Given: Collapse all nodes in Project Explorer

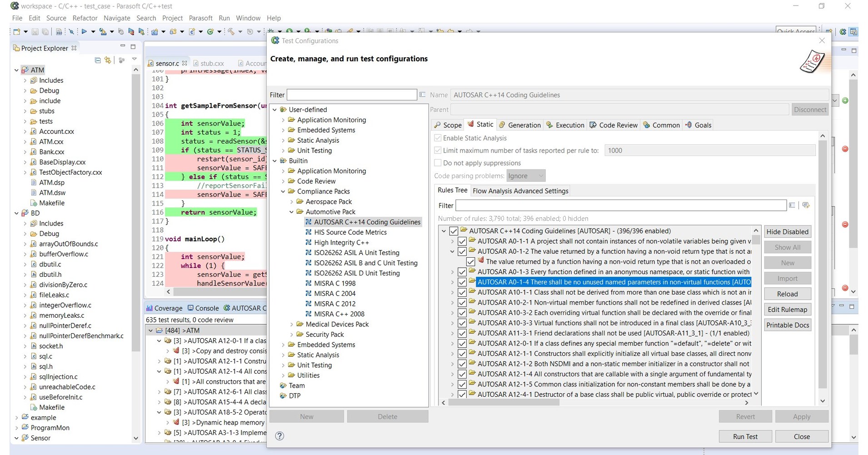Looking at the screenshot, I should (98, 60).
